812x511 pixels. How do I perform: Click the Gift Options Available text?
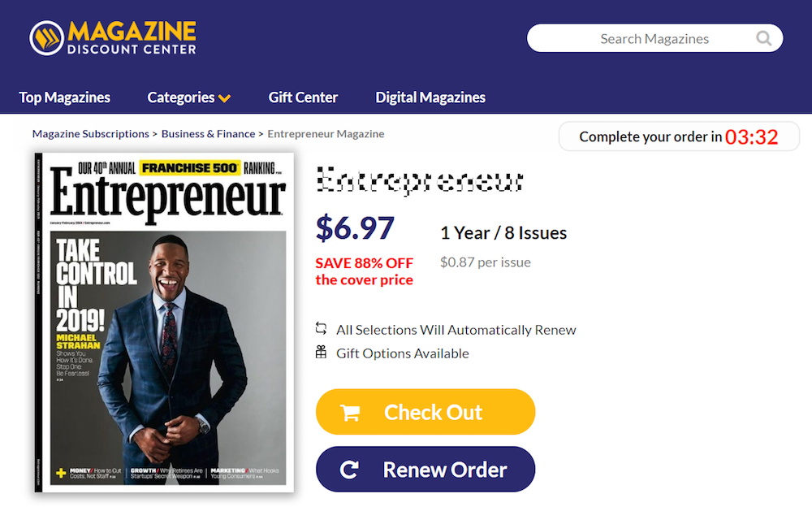tap(403, 353)
